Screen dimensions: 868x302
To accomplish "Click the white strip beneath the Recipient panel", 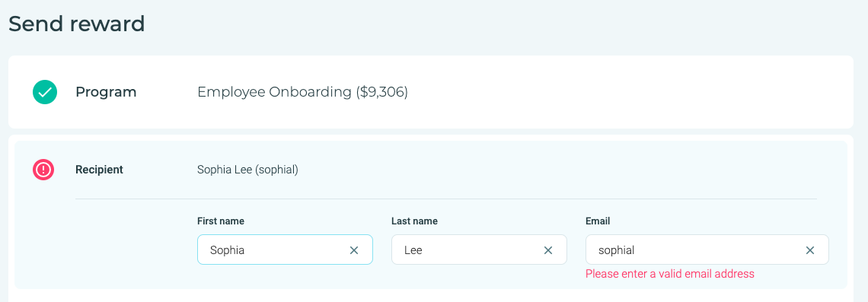I will point(433,295).
